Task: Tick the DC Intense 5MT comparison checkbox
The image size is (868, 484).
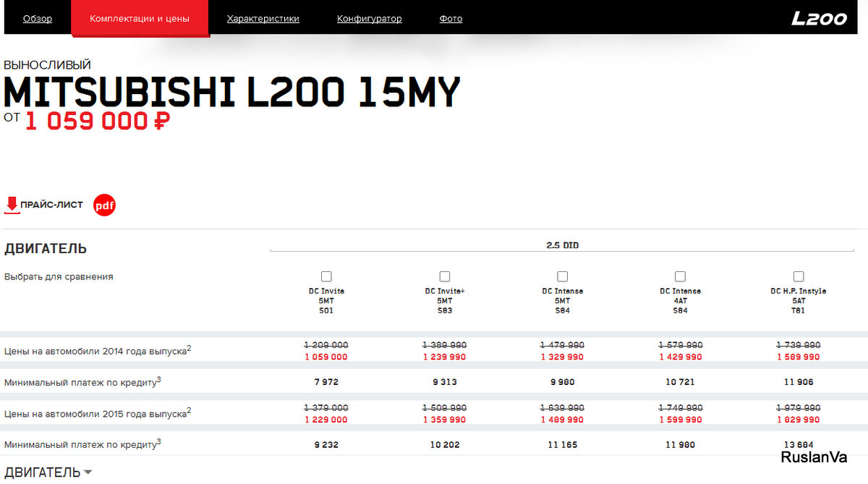Action: [562, 276]
